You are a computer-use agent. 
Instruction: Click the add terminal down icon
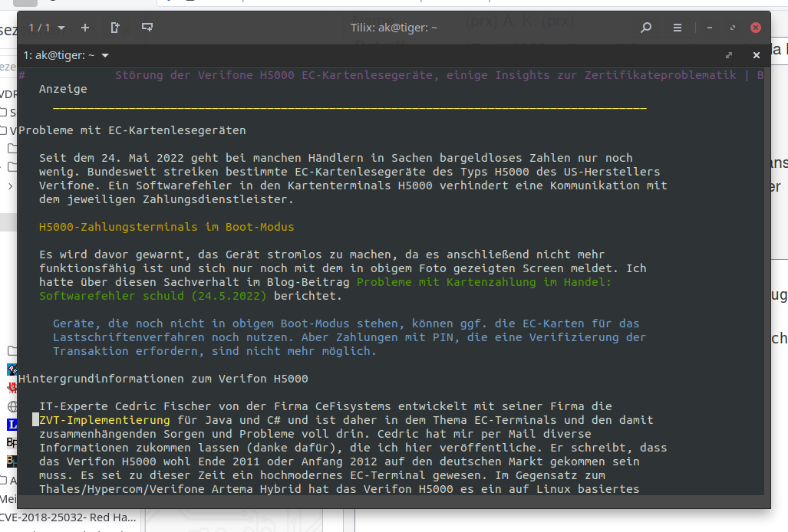pos(147,28)
